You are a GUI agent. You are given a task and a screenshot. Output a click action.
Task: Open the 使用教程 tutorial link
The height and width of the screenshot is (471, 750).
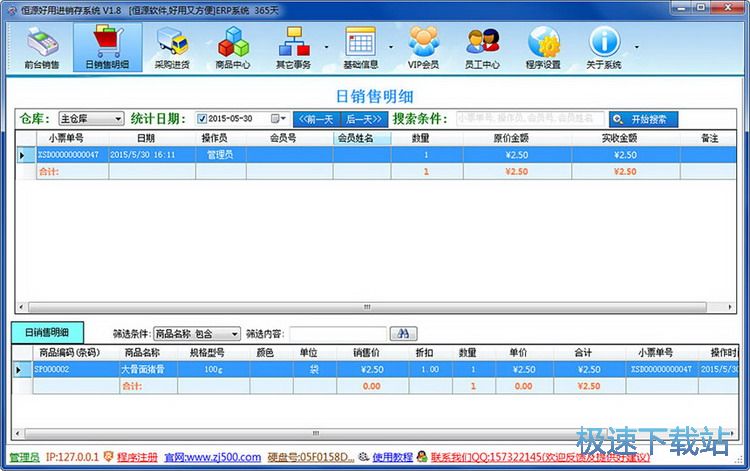(x=392, y=457)
